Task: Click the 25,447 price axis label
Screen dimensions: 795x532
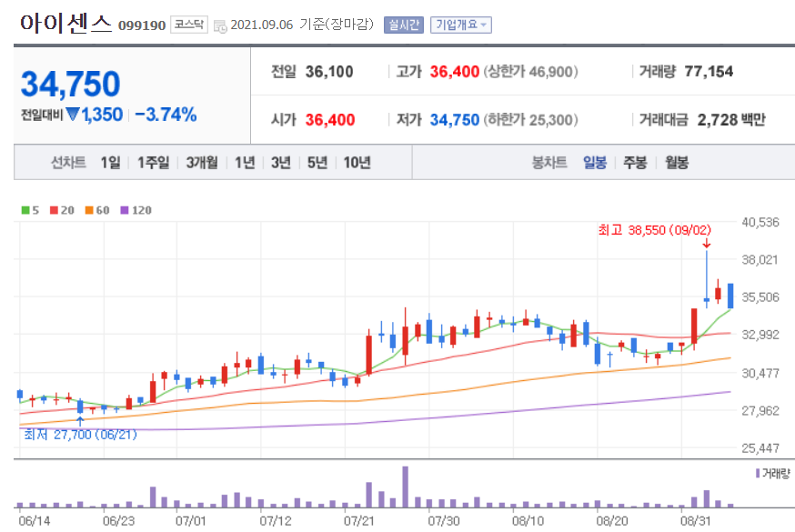Action: 760,448
